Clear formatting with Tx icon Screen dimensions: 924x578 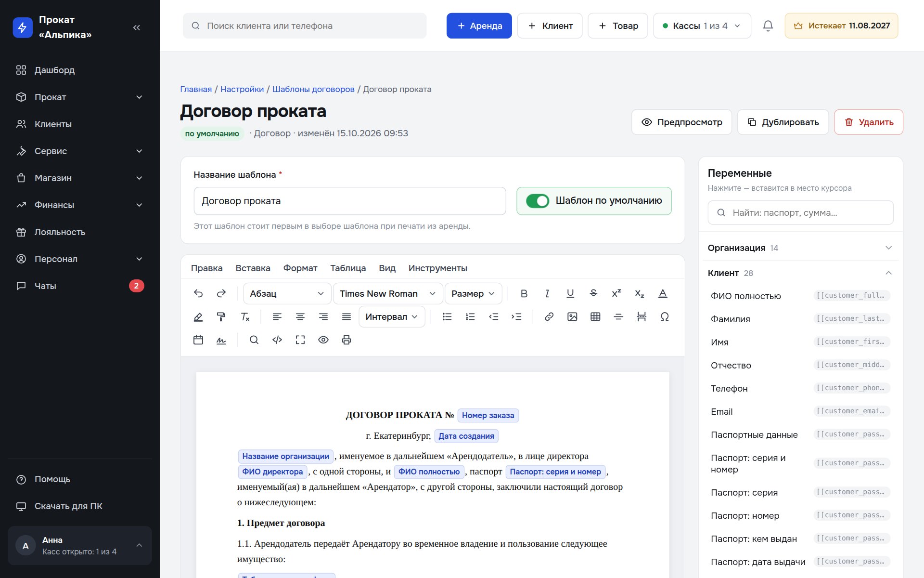(245, 316)
